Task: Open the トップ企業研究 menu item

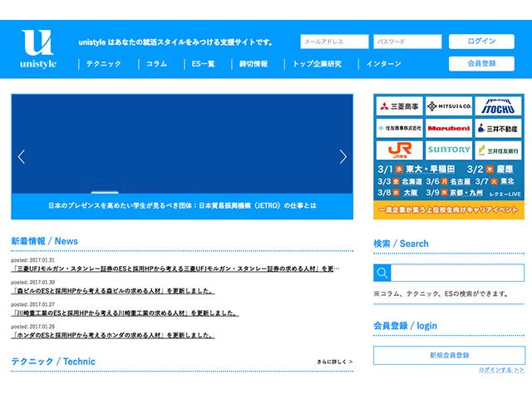Action: [317, 64]
